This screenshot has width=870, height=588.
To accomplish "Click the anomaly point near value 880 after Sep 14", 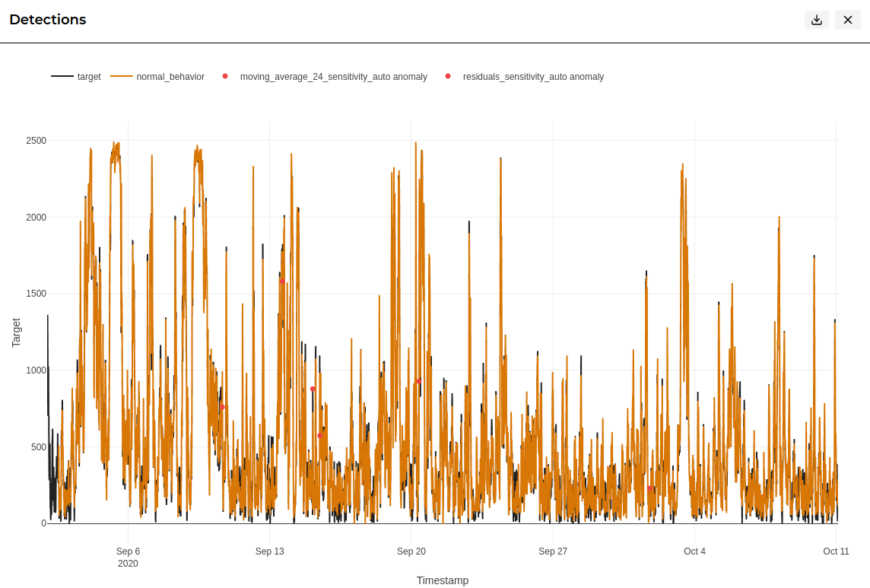I will point(313,389).
